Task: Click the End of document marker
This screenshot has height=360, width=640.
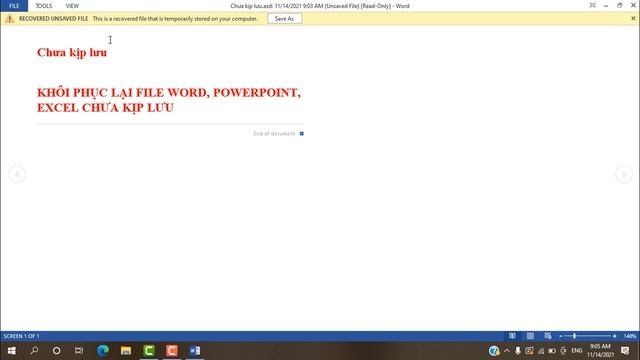Action: click(x=278, y=133)
